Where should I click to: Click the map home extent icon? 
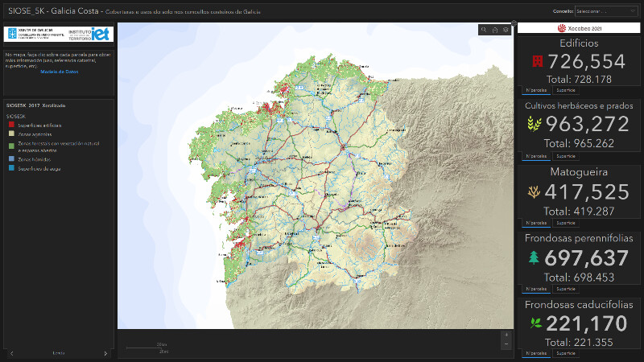coord(495,30)
